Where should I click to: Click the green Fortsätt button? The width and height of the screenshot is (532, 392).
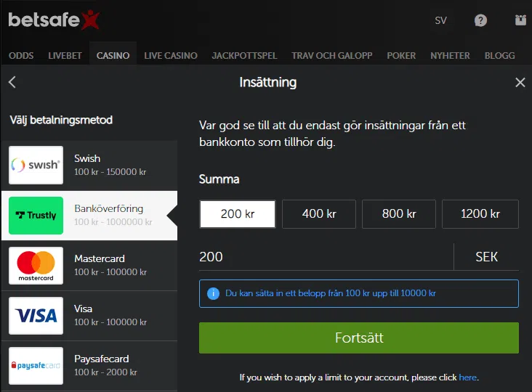(x=359, y=338)
